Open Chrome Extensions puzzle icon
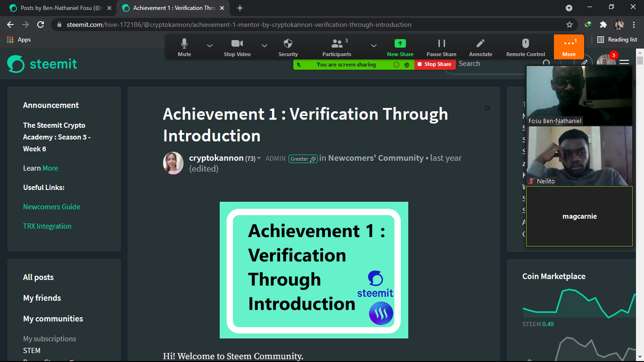Screen dimensions: 644x362 [x=603, y=25]
